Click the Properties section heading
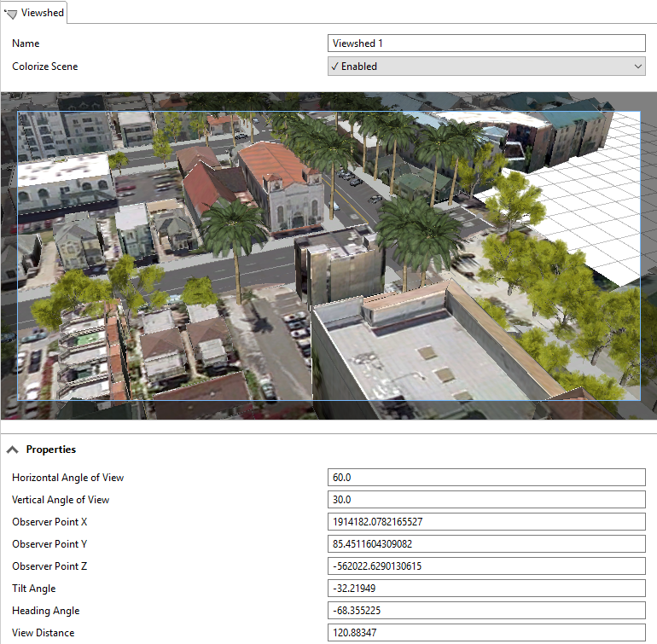 [x=50, y=450]
